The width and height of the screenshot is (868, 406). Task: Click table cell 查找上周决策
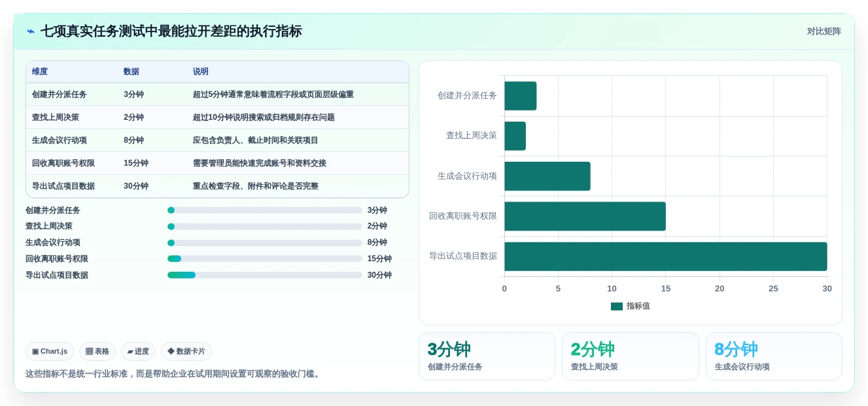[56, 117]
